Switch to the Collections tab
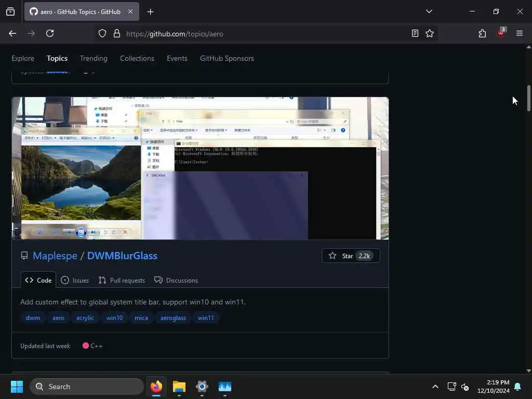The height and width of the screenshot is (399, 532). pos(137,58)
